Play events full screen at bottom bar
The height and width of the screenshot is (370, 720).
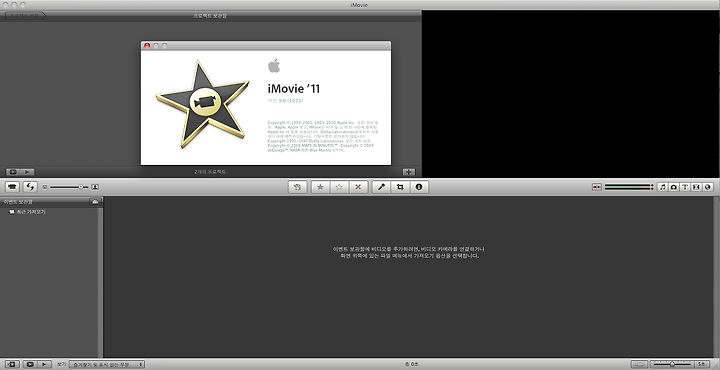(30, 364)
